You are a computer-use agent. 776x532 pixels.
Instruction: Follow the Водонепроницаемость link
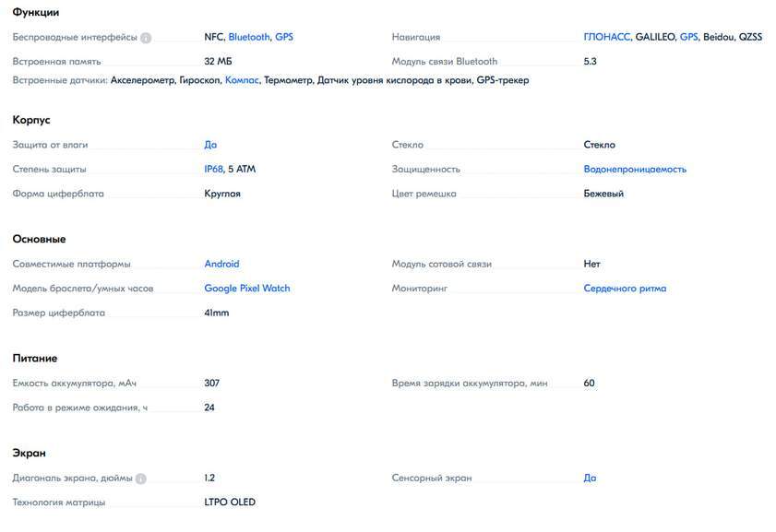click(635, 169)
